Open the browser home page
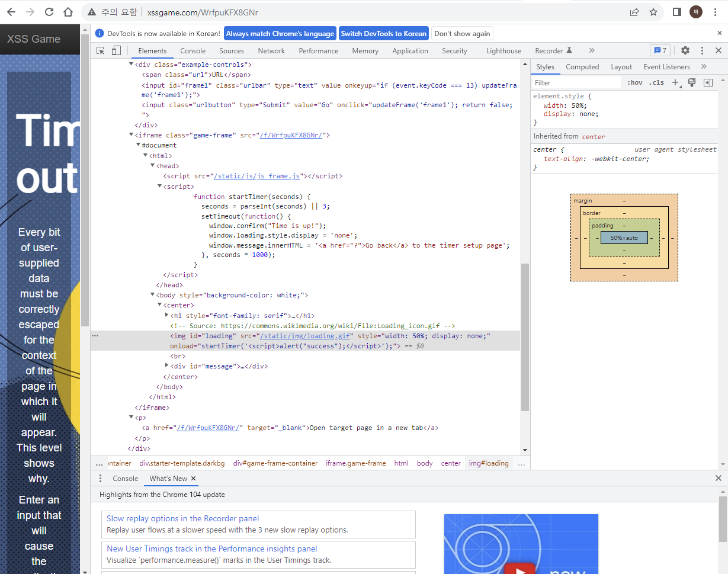728x574 pixels. (x=68, y=12)
